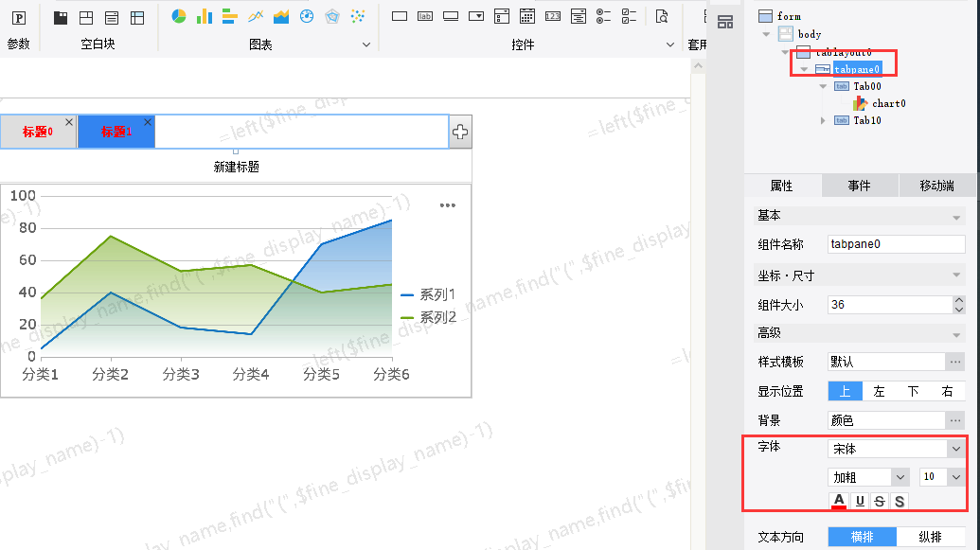Expand the 控件 widget gallery dropdown
Screen dimensions: 980x550
tap(670, 44)
